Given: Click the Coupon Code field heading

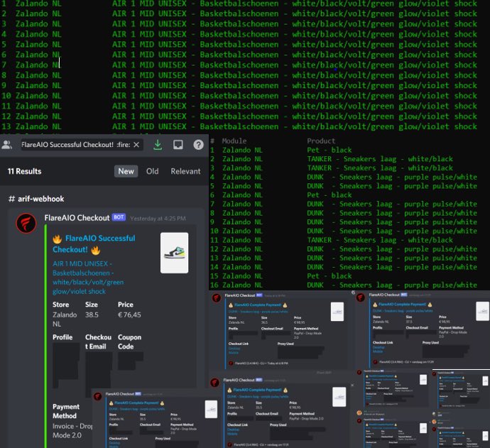Looking at the screenshot, I should coord(129,342).
